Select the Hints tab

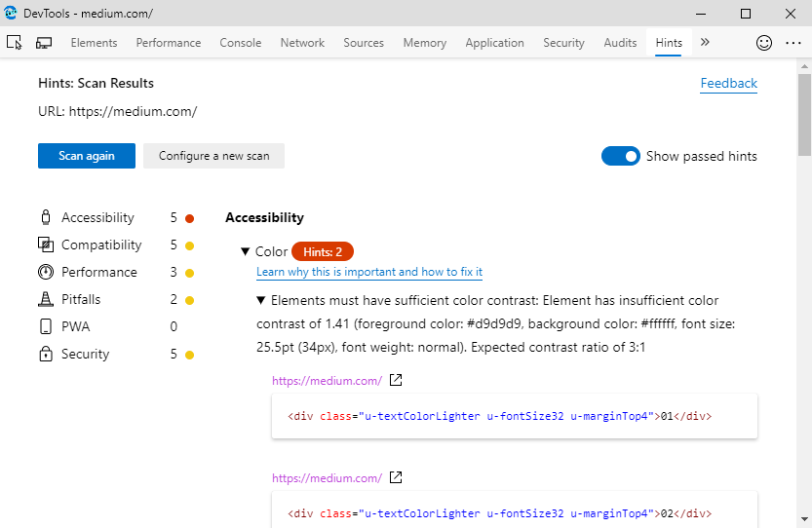(x=669, y=43)
